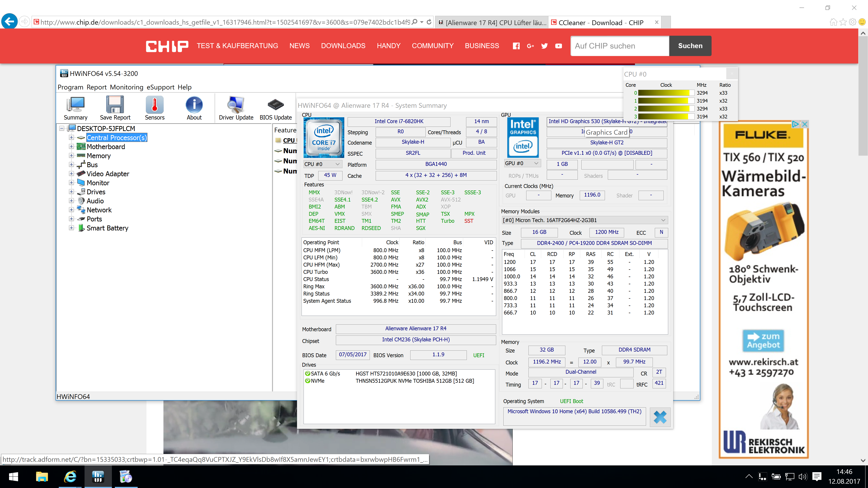Open HWiNFO from the Windows taskbar
This screenshot has width=868, height=488.
pos(98,476)
